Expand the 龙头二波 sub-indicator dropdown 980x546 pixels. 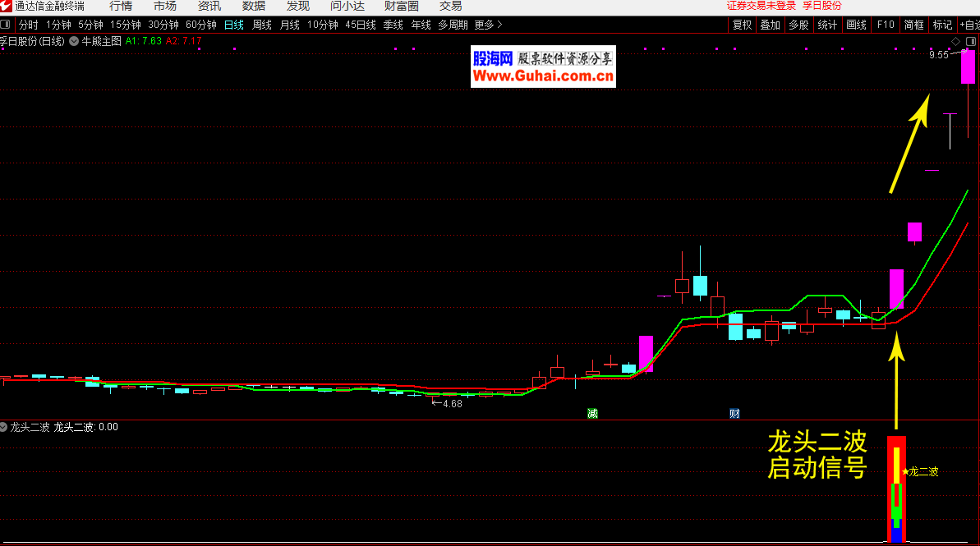[x=4, y=427]
